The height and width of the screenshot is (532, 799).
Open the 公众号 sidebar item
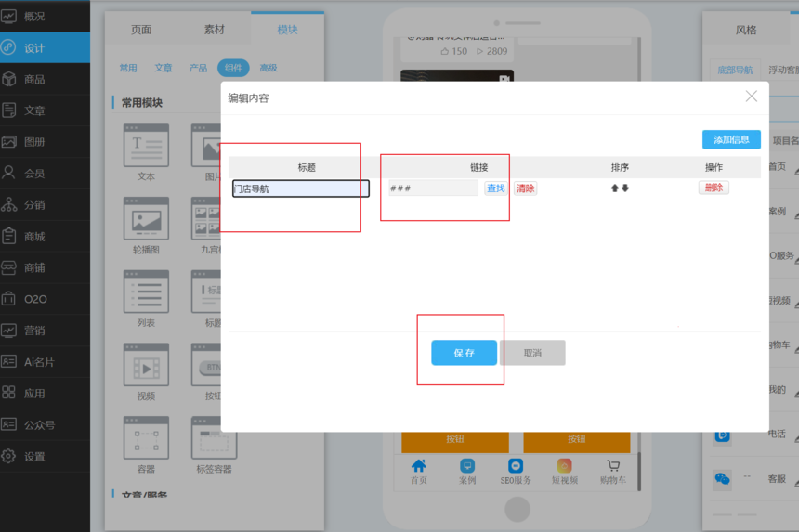point(45,424)
